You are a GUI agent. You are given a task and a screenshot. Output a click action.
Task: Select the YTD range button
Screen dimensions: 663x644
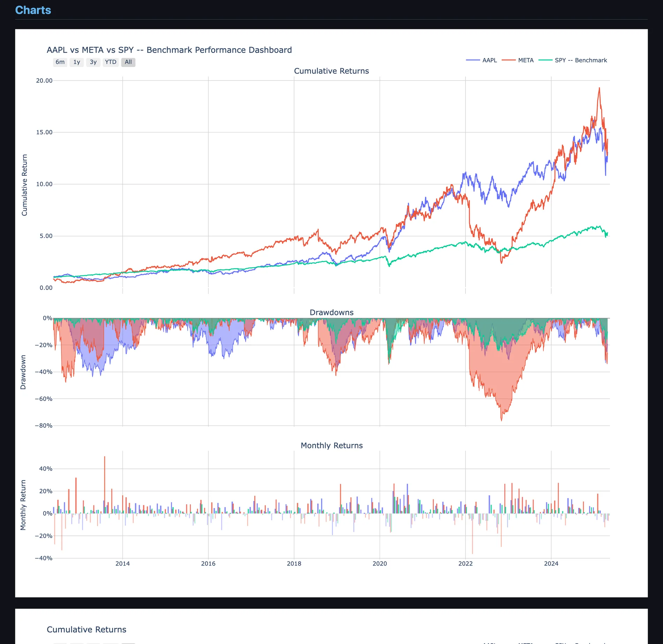111,62
